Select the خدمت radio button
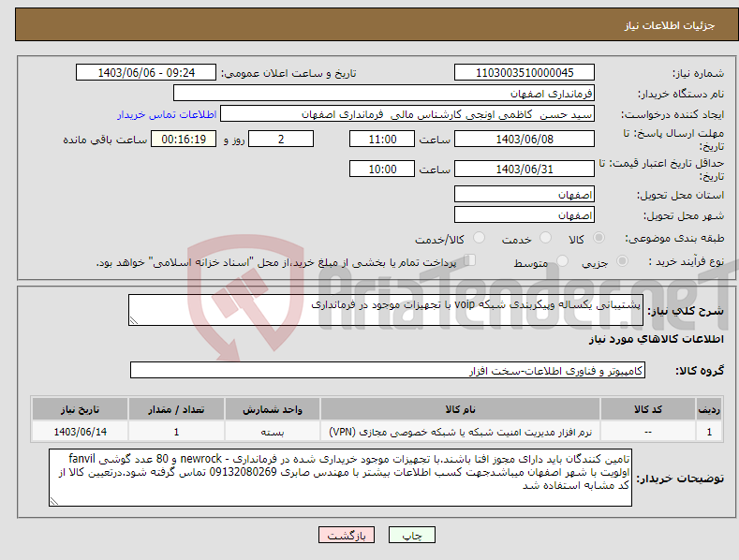The height and width of the screenshot is (560, 739). coord(545,238)
